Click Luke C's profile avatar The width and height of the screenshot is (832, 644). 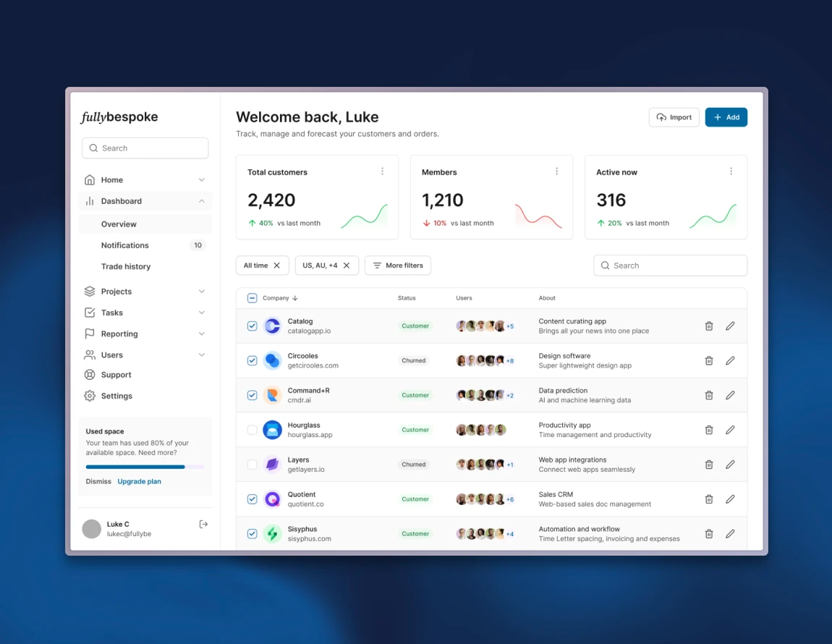(x=91, y=529)
